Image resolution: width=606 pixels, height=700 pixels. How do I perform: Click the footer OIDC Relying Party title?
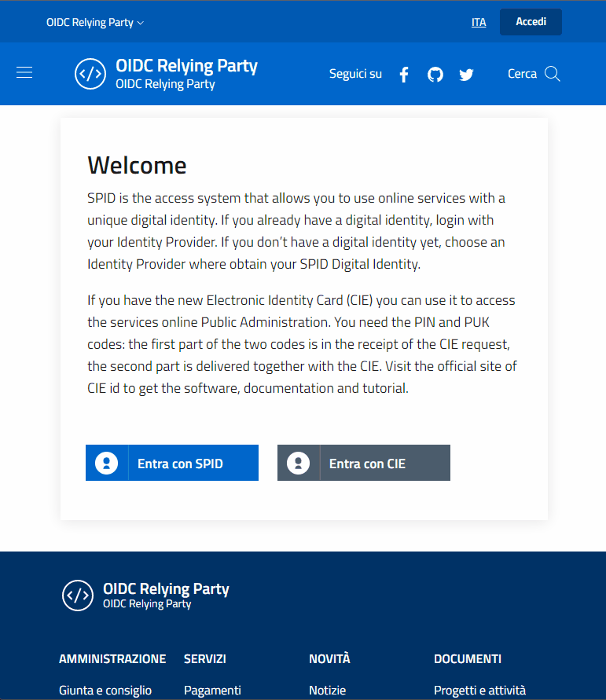coord(166,589)
